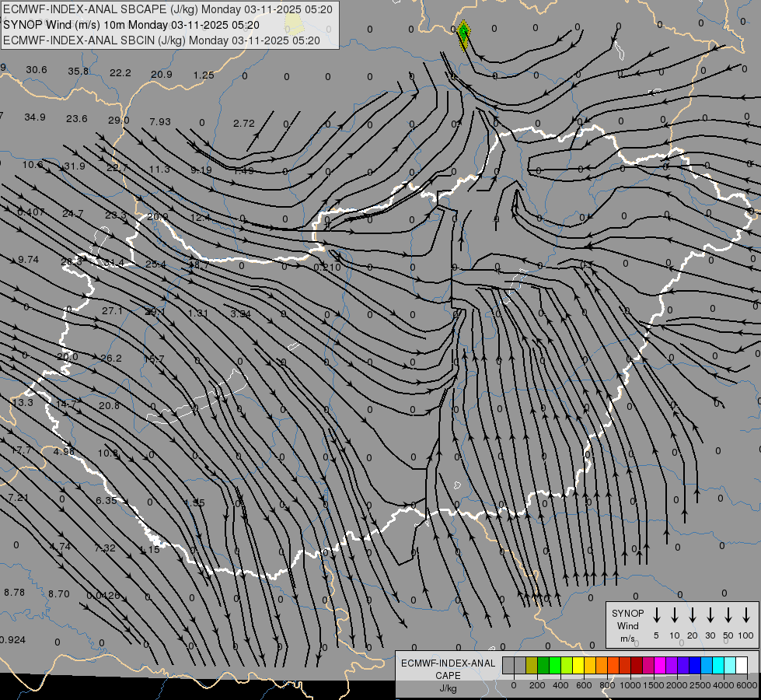Click the '6000' tick label in CAPE legend
The height and width of the screenshot is (700, 761).
(747, 685)
